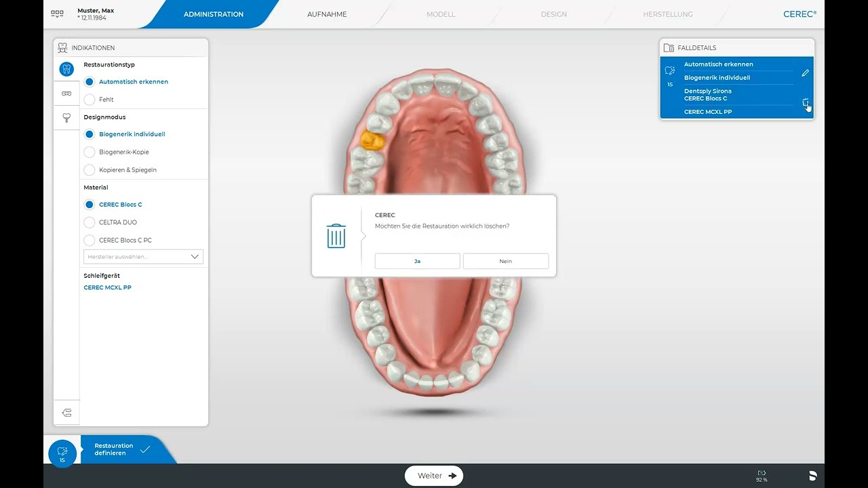
Task: Click the tooth 15 circle icon at bottom left
Action: 62,453
